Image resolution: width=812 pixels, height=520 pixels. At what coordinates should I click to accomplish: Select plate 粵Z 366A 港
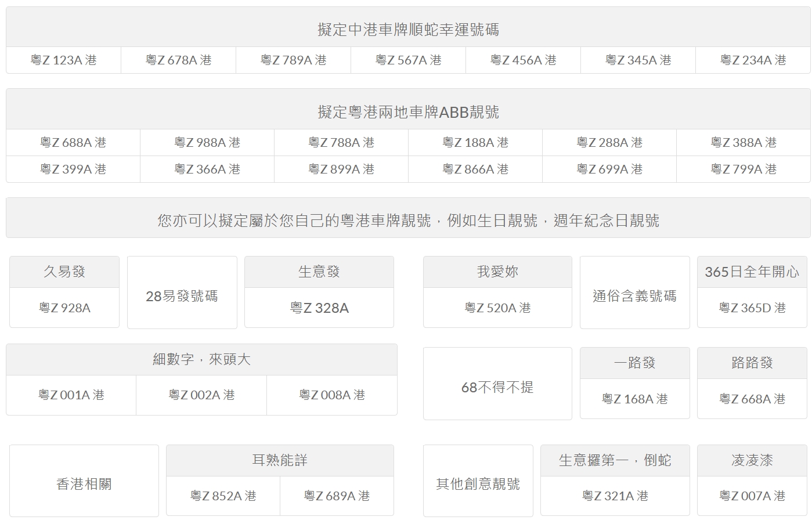click(x=207, y=169)
